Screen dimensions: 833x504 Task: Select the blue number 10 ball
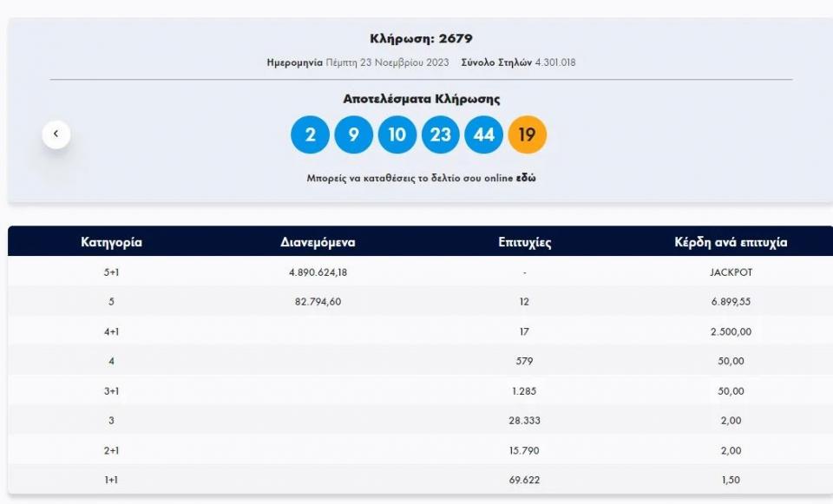point(397,134)
